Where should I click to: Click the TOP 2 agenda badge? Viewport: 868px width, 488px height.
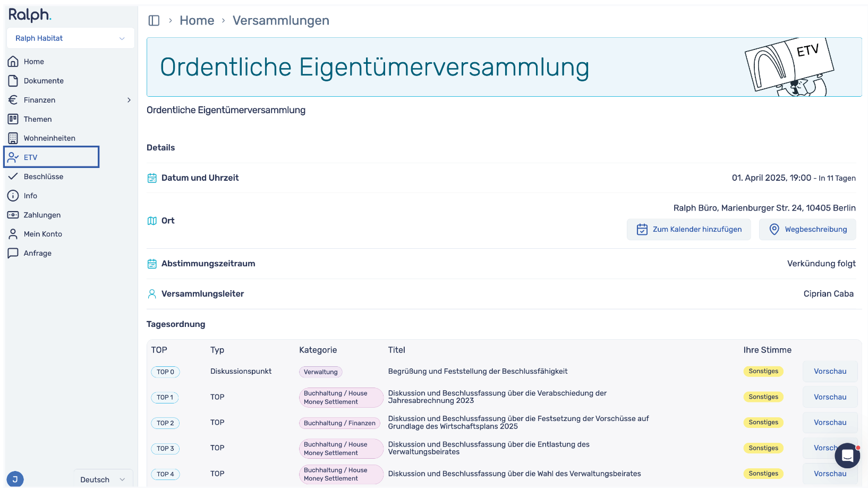coord(165,423)
